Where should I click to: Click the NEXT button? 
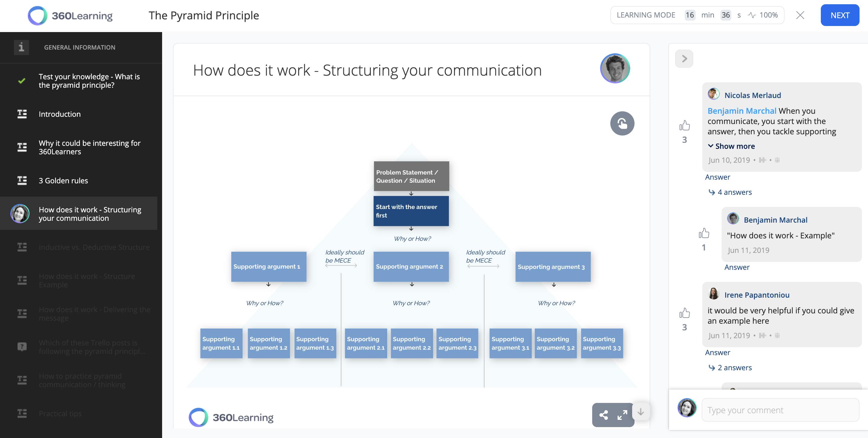(x=840, y=15)
